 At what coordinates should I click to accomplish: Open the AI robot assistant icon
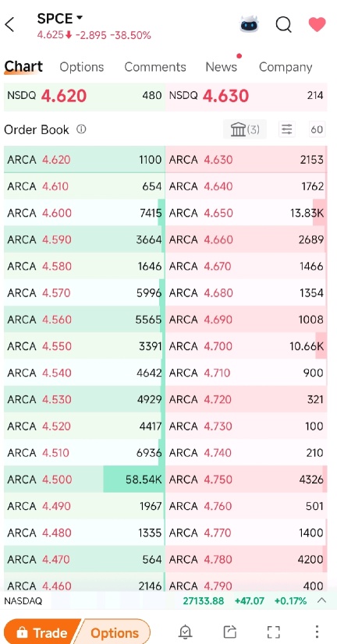click(x=250, y=24)
